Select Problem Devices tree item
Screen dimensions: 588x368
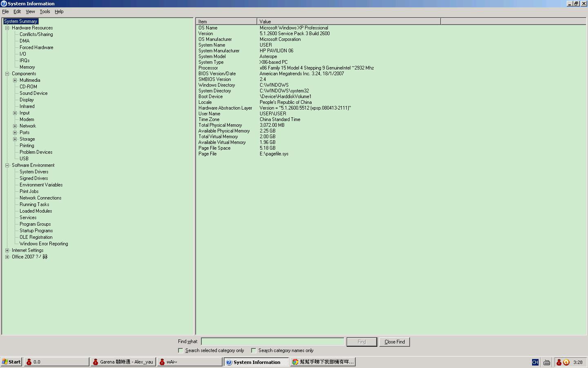click(36, 152)
